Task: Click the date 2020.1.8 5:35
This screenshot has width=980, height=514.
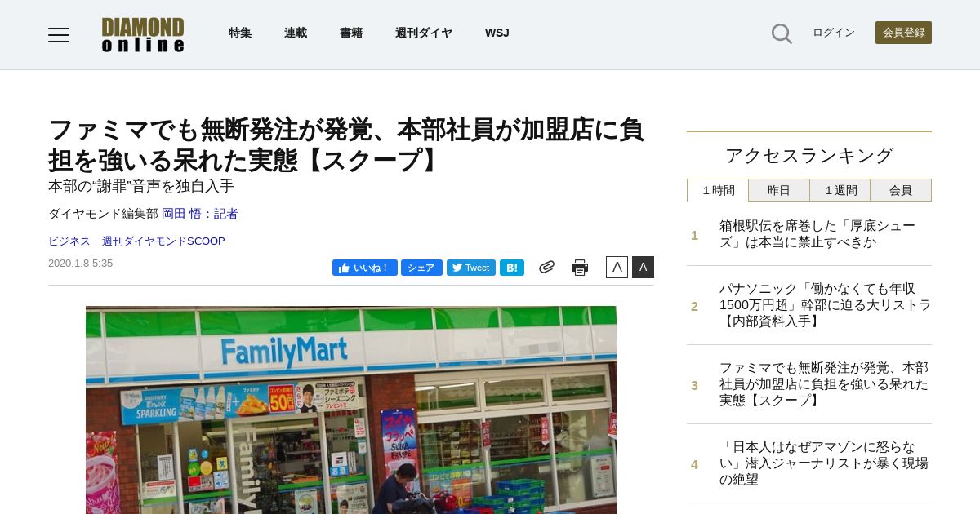Action: (81, 264)
